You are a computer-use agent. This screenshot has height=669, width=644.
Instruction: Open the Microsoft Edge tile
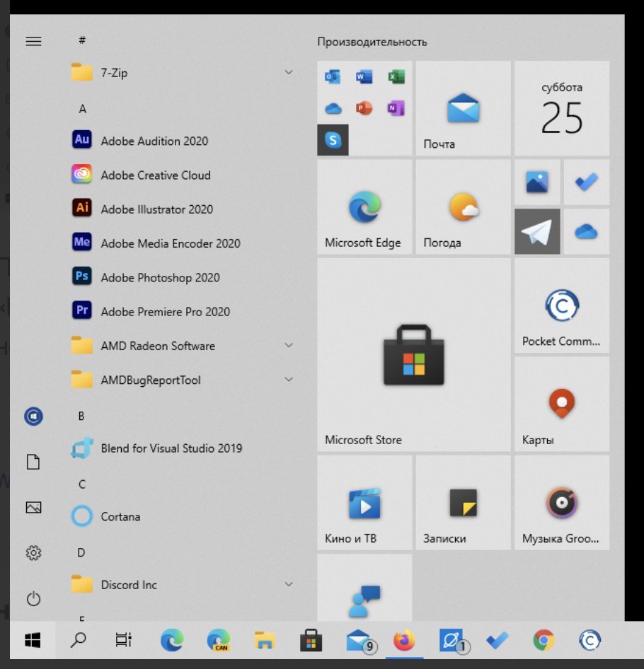pyautogui.click(x=364, y=207)
